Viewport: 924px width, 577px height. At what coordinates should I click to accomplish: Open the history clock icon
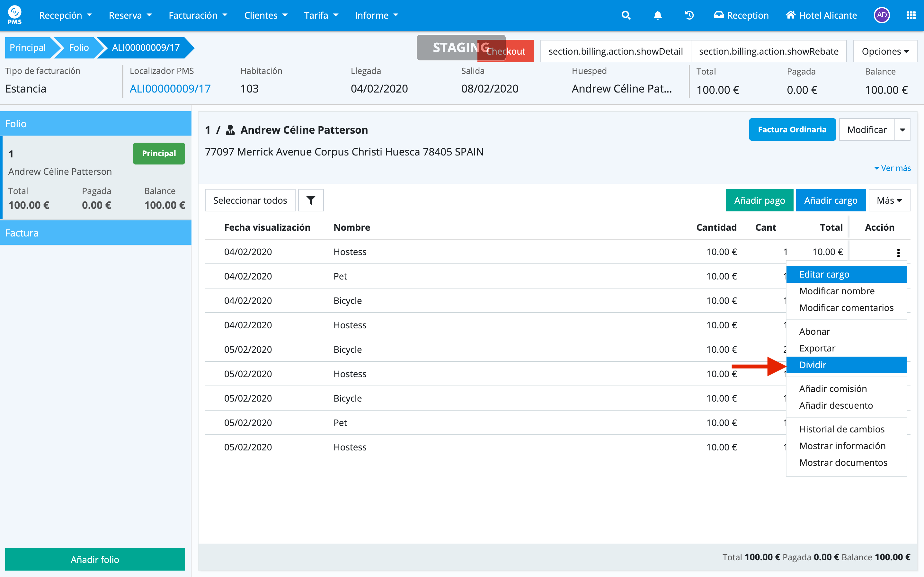click(x=689, y=15)
